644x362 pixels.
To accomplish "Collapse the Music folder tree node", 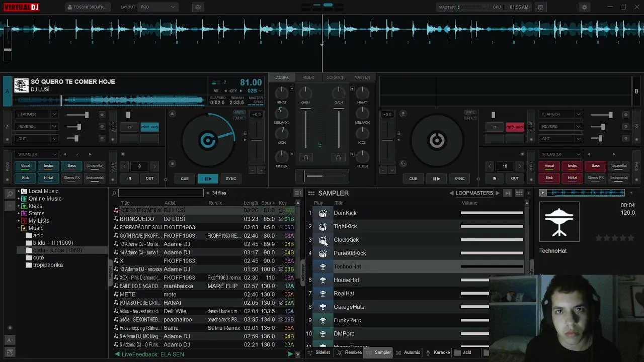I will [x=19, y=228].
